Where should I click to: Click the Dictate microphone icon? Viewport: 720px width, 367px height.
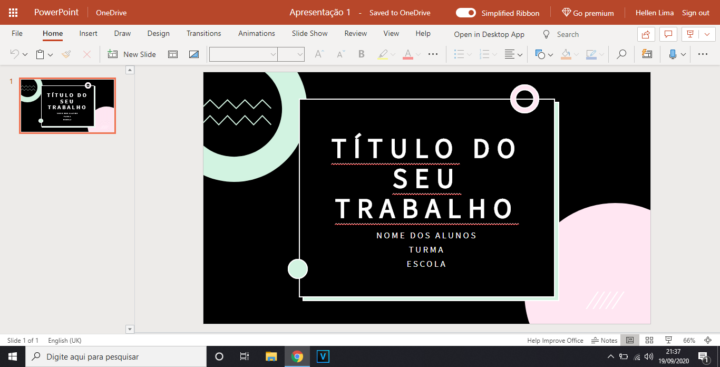coord(673,54)
